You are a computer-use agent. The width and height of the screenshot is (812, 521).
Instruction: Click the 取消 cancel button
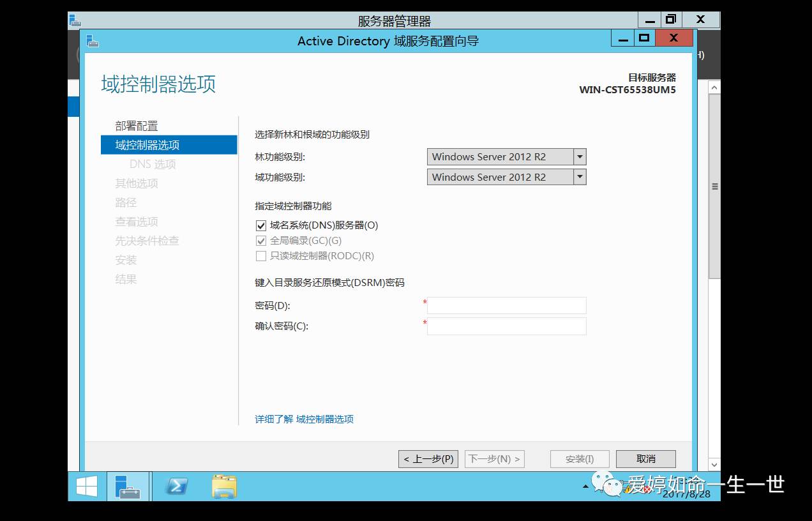pyautogui.click(x=645, y=458)
